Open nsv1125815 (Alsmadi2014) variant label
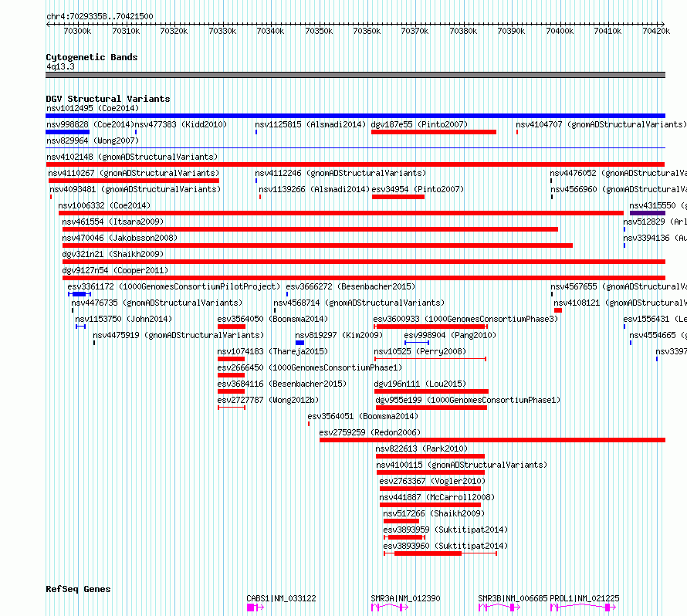Image resolution: width=687 pixels, height=616 pixels. tap(310, 124)
